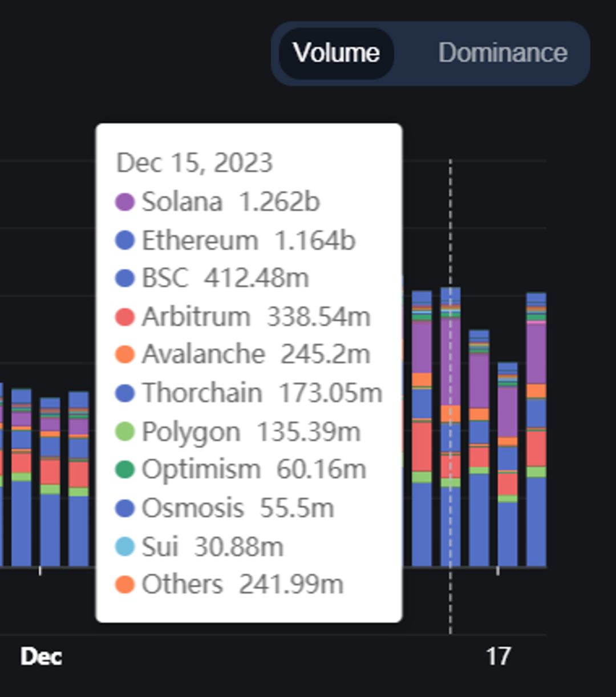This screenshot has width=616, height=697.
Task: Click the orange Others legend dot
Action: pyautogui.click(x=126, y=585)
